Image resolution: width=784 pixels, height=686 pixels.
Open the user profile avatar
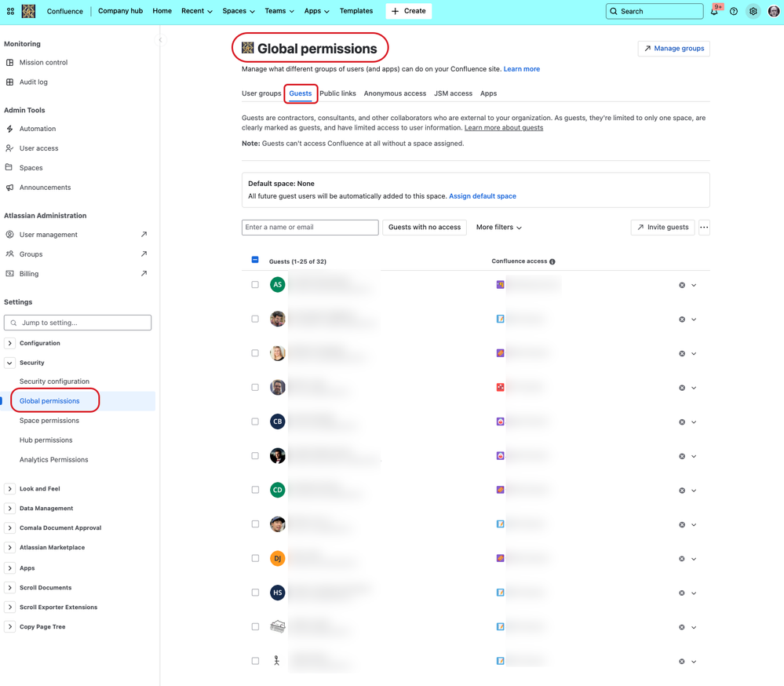pyautogui.click(x=774, y=12)
